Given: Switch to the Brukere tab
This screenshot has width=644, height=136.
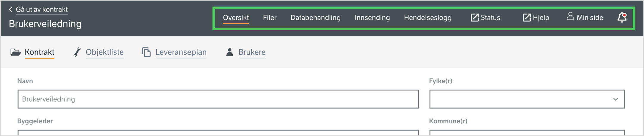Looking at the screenshot, I should [x=252, y=52].
